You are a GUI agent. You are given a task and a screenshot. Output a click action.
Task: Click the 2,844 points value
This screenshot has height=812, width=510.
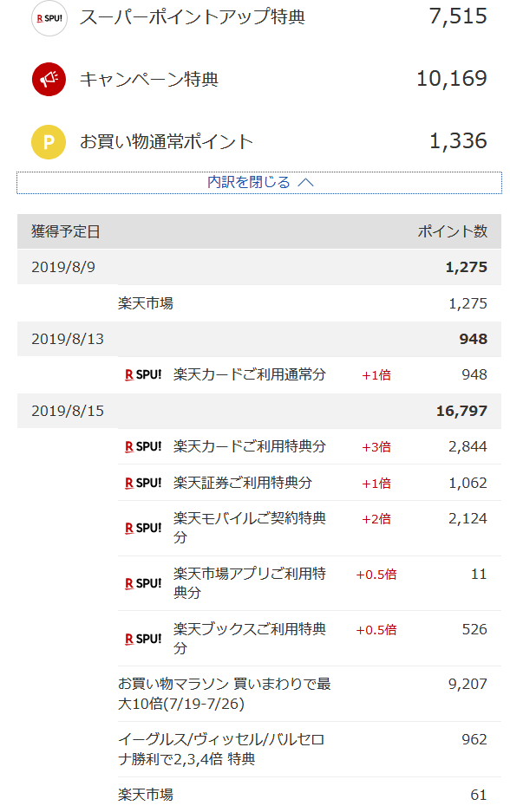467,446
